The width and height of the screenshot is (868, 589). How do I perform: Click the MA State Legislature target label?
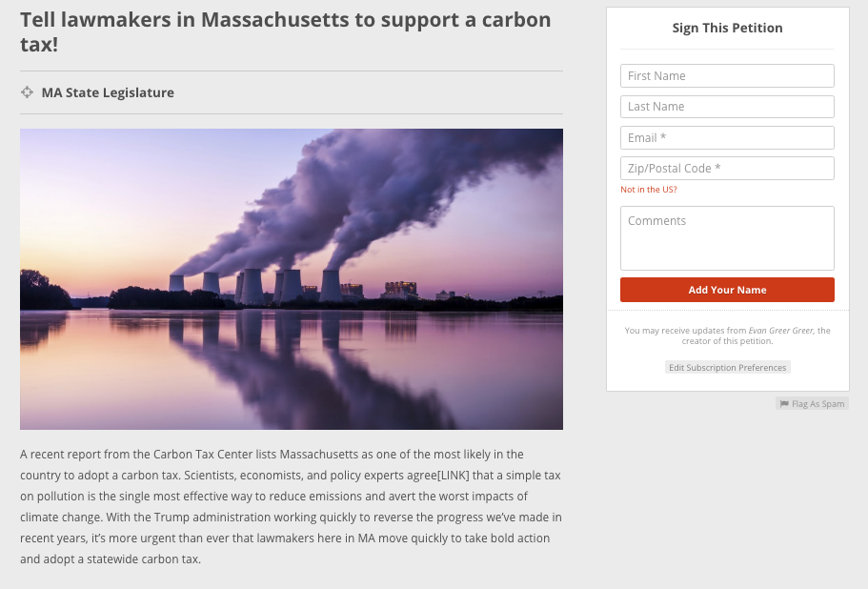click(x=108, y=92)
